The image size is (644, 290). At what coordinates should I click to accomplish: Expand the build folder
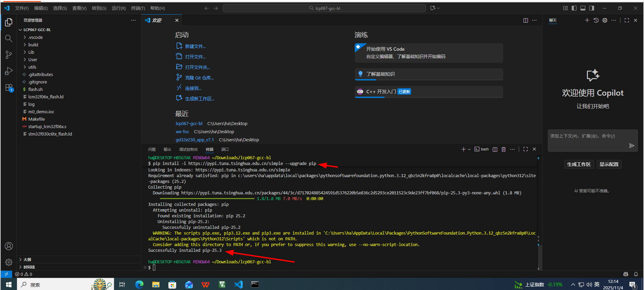[x=33, y=45]
